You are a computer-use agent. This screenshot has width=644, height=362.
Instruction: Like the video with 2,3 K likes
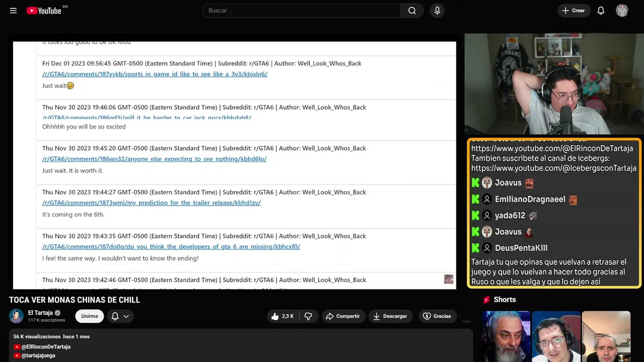coord(282,316)
